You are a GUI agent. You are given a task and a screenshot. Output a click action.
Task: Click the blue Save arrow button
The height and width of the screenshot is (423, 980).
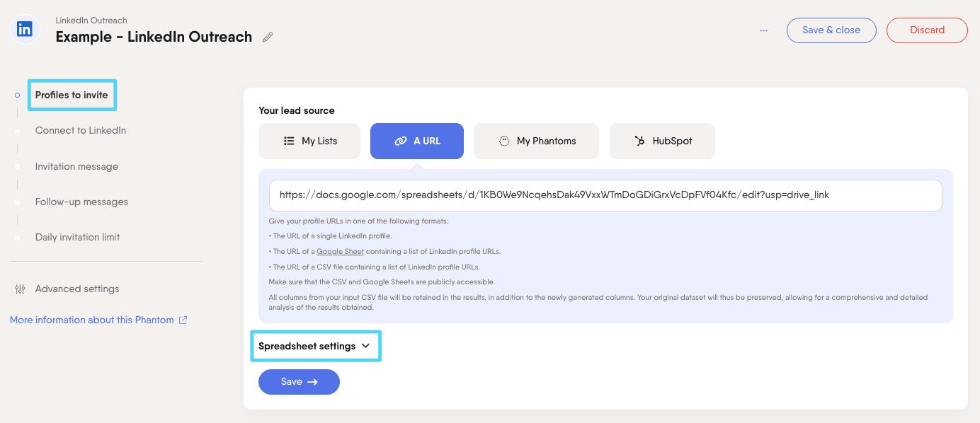coord(299,381)
